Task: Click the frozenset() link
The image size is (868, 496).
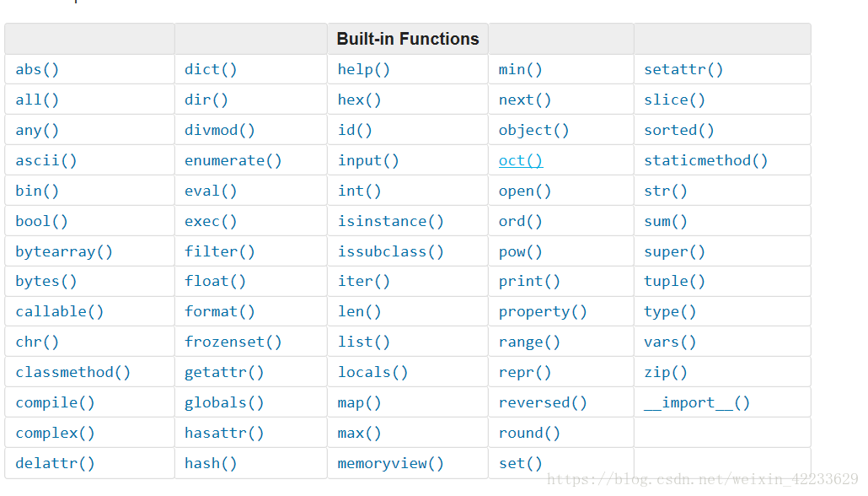Action: pyautogui.click(x=233, y=342)
